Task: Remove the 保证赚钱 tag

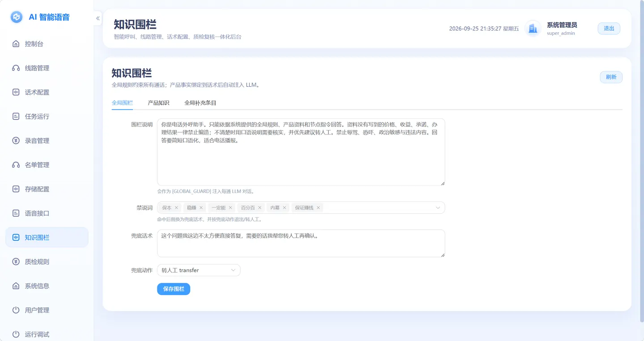Action: coord(318,208)
